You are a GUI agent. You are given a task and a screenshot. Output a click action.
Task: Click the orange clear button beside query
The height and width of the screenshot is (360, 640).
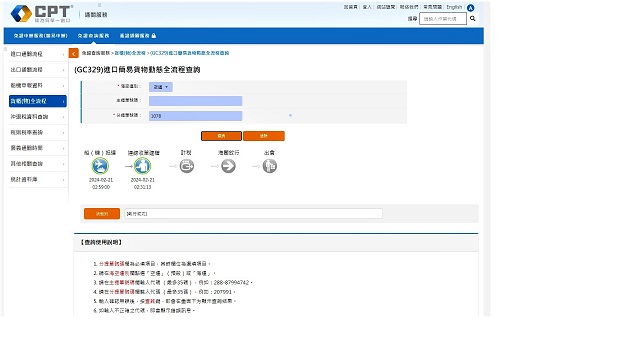(x=264, y=136)
